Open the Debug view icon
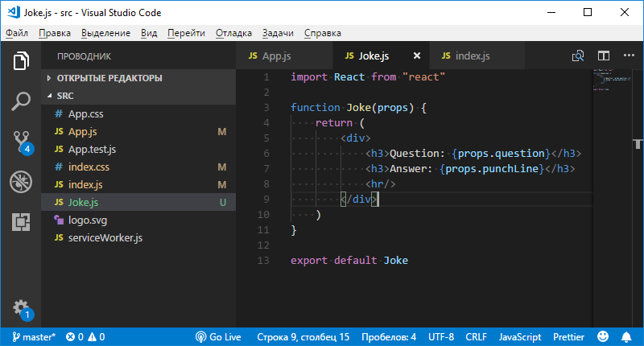644x346 pixels. (21, 182)
